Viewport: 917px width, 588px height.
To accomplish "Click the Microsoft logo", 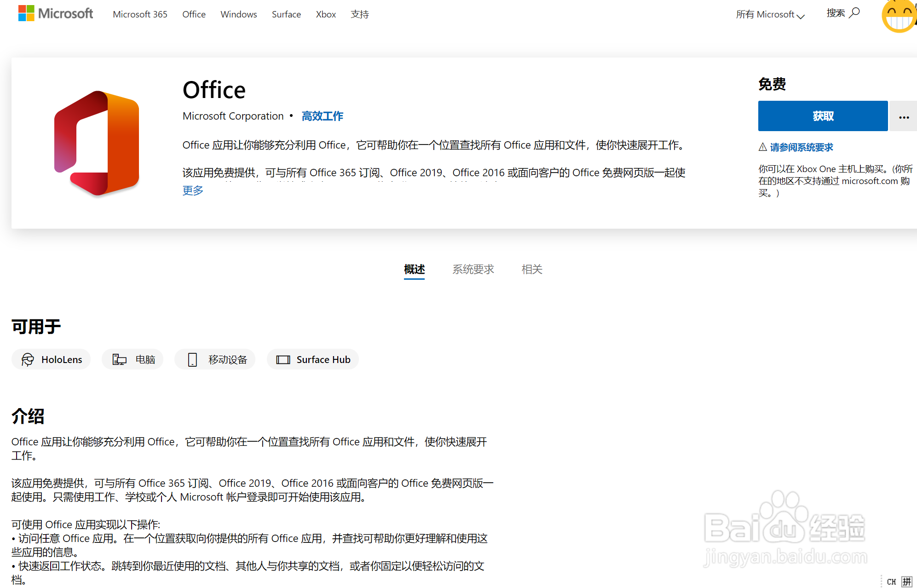I will (x=55, y=13).
